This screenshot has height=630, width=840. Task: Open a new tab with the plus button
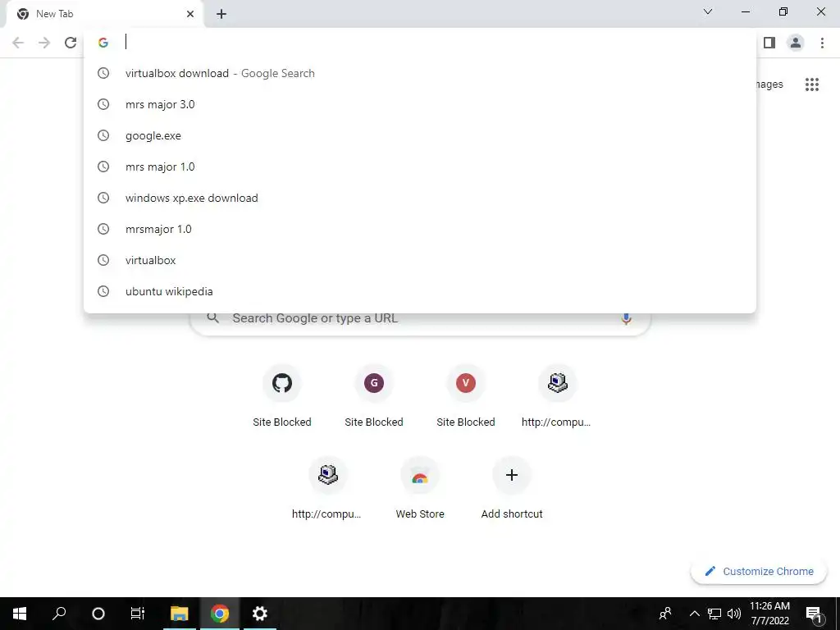pyautogui.click(x=221, y=14)
